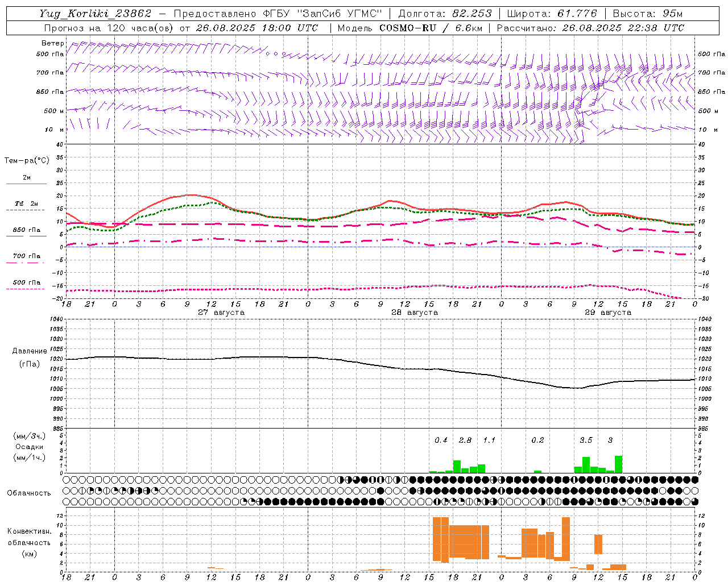This screenshot has width=728, height=582.
Task: Click the Высота: 95м header field
Action: (647, 14)
